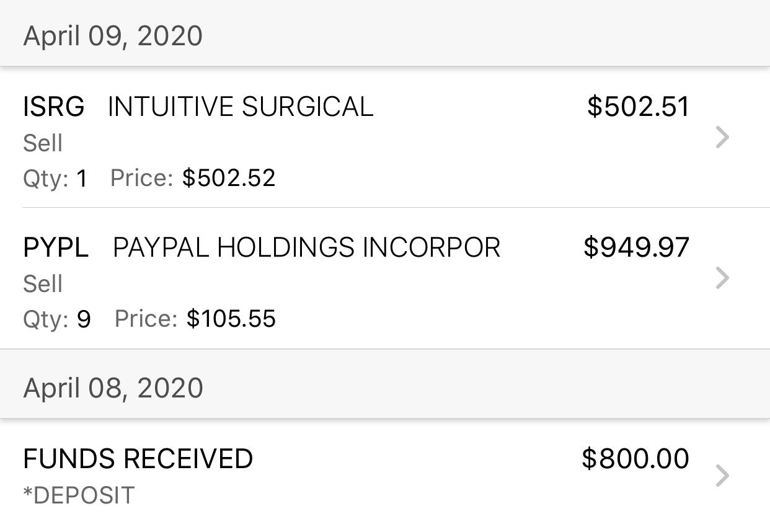This screenshot has height=532, width=770.
Task: Tap the ISRG Qty: 1 field
Action: tap(55, 179)
